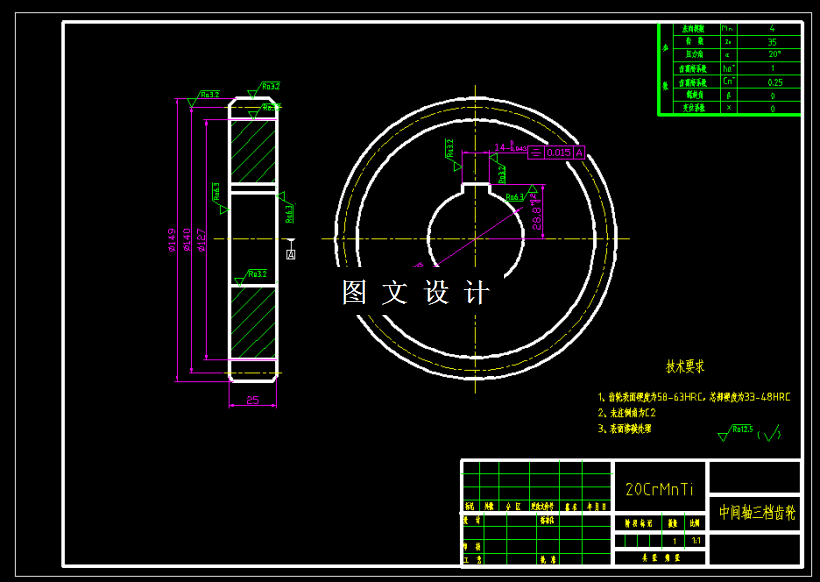Viewport: 820px width, 582px height.
Task: Select the 20CrMnTi material text
Action: [x=659, y=489]
